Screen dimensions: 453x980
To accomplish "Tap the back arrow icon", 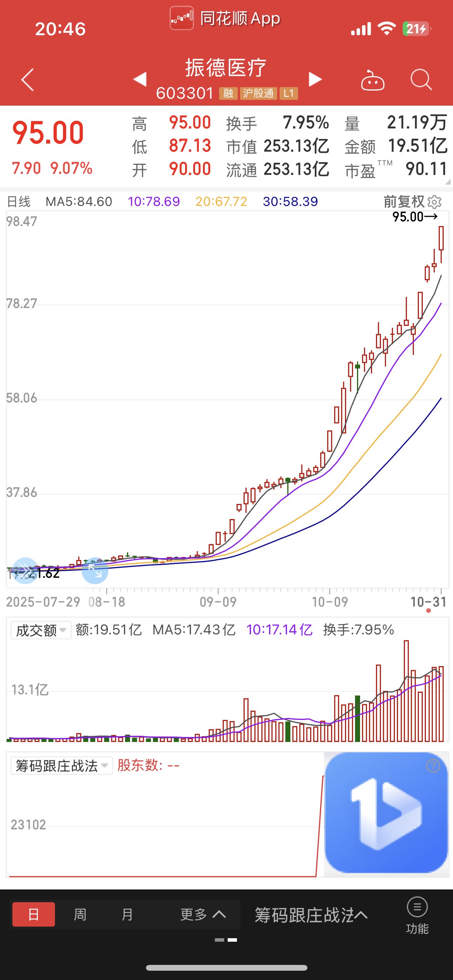I will tap(27, 80).
